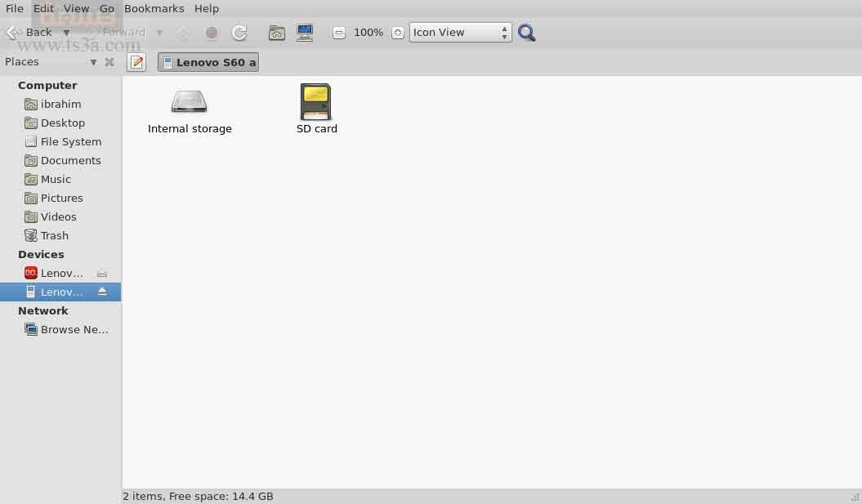The image size is (862, 504).
Task: Zoom in with the plus icon
Action: coord(397,33)
